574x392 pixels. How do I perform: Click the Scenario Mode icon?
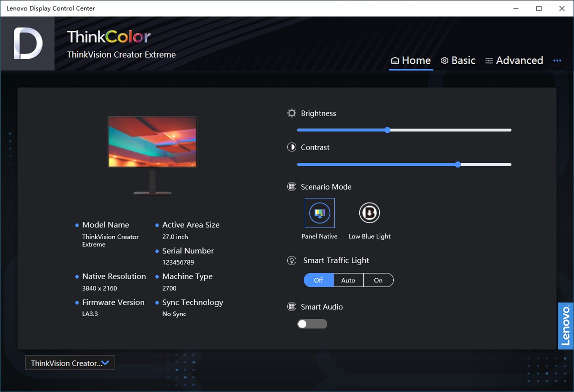coord(291,187)
